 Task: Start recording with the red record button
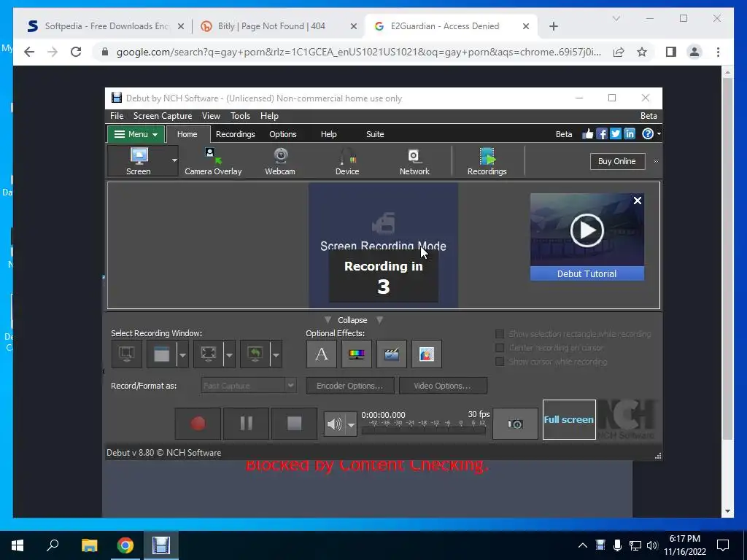[x=198, y=424]
